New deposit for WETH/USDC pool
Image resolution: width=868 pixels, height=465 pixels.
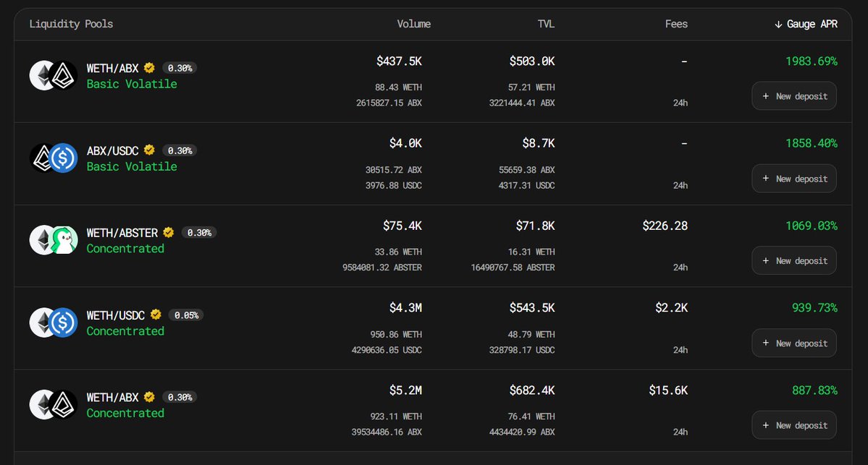click(794, 343)
